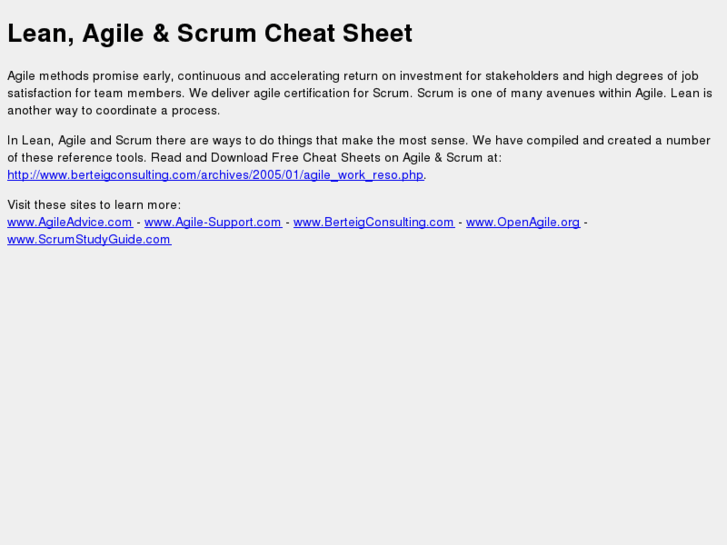The image size is (727, 545).
Task: Visit the www.Agile-Support.com link
Action: point(212,222)
